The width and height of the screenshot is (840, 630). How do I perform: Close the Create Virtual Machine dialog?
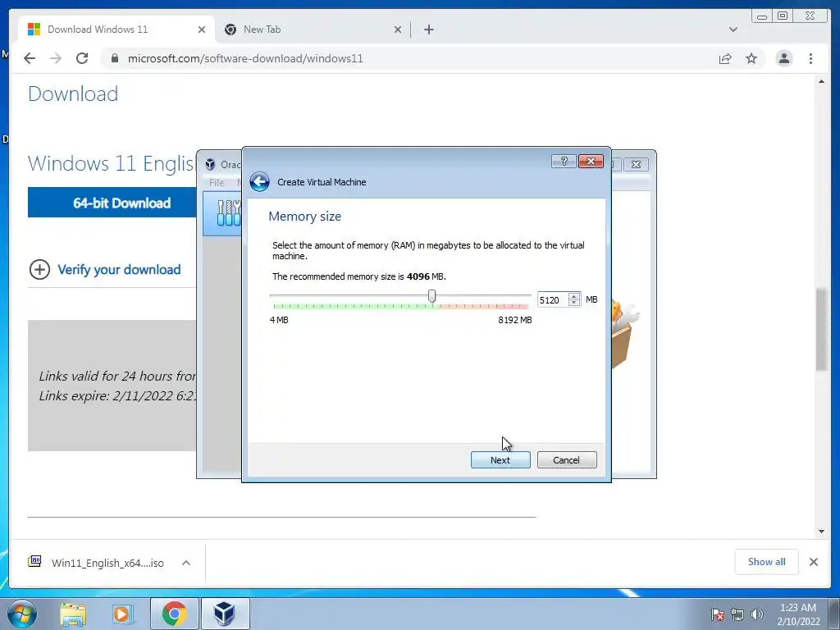click(x=591, y=162)
